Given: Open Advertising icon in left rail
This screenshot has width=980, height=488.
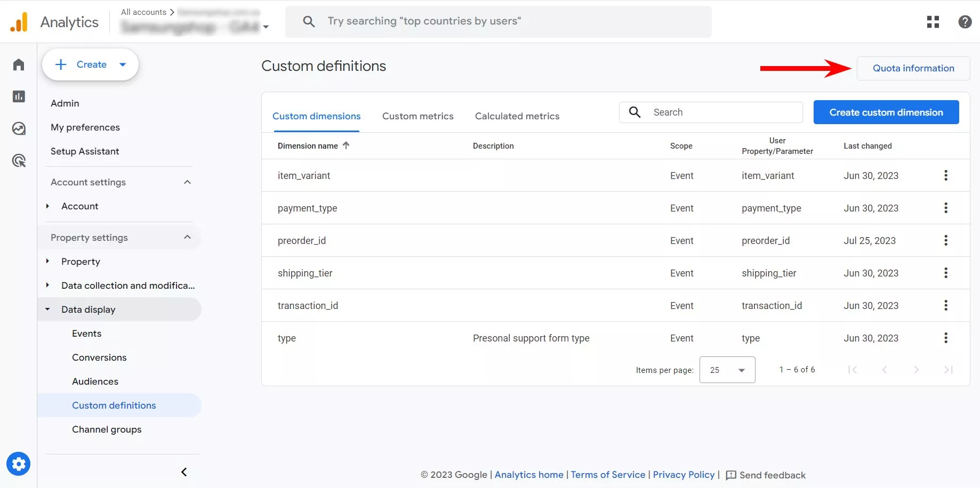Looking at the screenshot, I should click(19, 160).
